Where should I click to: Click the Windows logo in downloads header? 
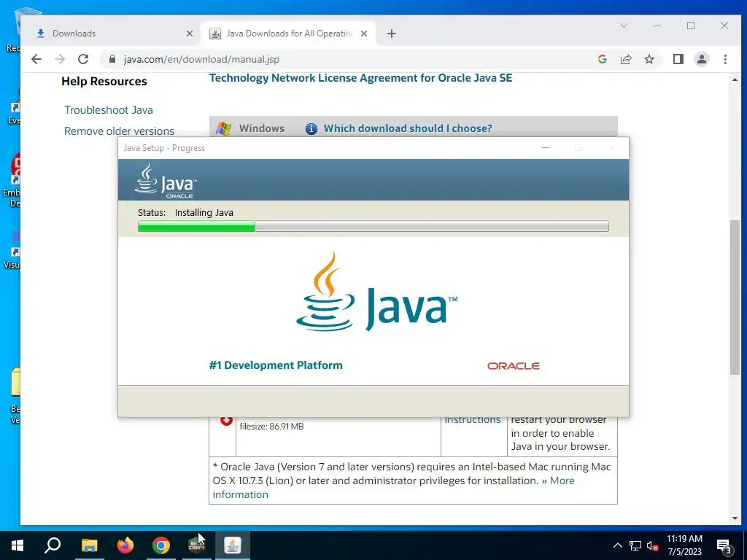pos(223,128)
